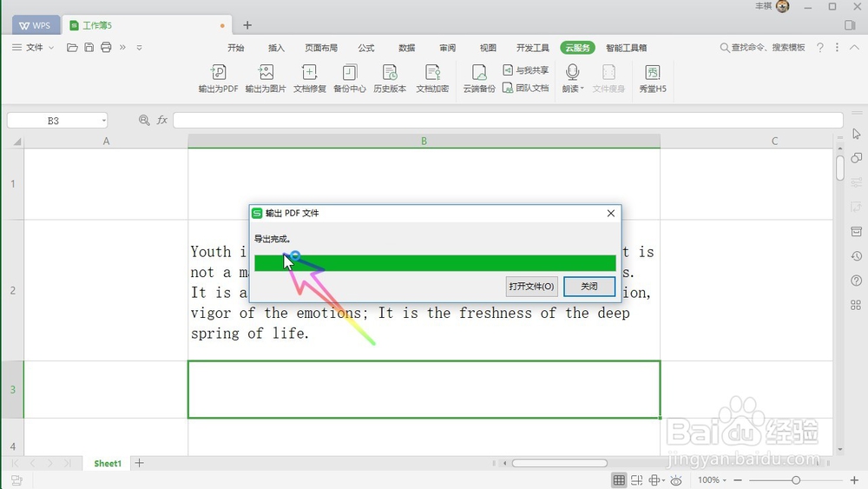The image size is (868, 489).
Task: Switch to normal grid view in status bar
Action: click(x=619, y=480)
